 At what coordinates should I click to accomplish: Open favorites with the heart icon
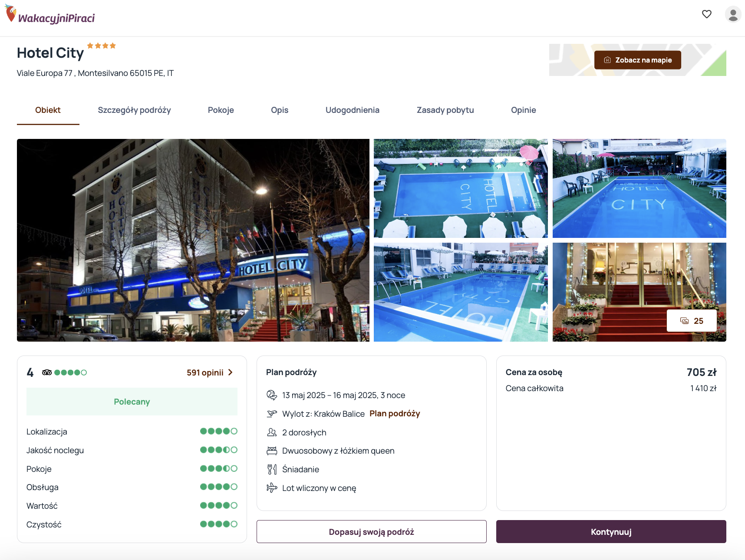(707, 14)
